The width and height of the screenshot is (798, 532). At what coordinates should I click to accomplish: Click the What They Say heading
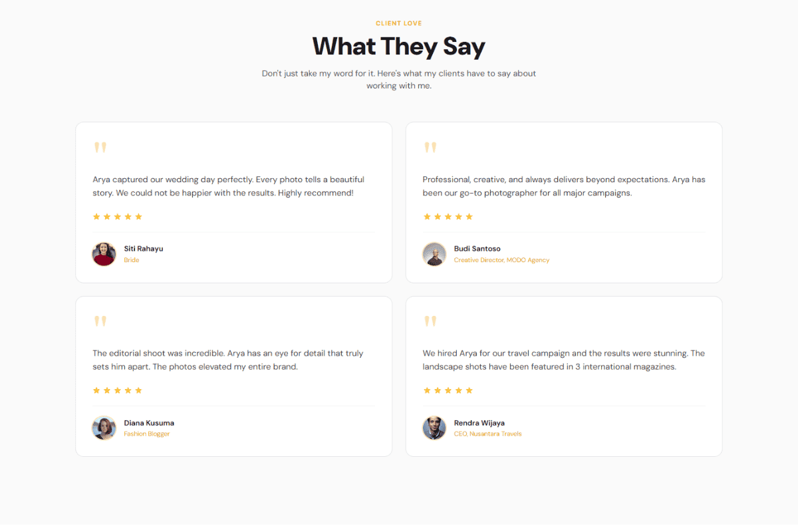pyautogui.click(x=399, y=47)
